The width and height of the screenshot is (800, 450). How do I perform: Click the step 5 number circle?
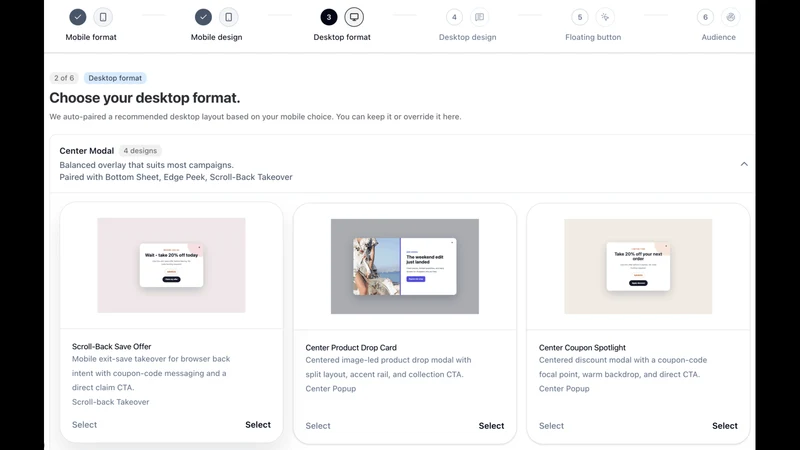[x=580, y=17]
